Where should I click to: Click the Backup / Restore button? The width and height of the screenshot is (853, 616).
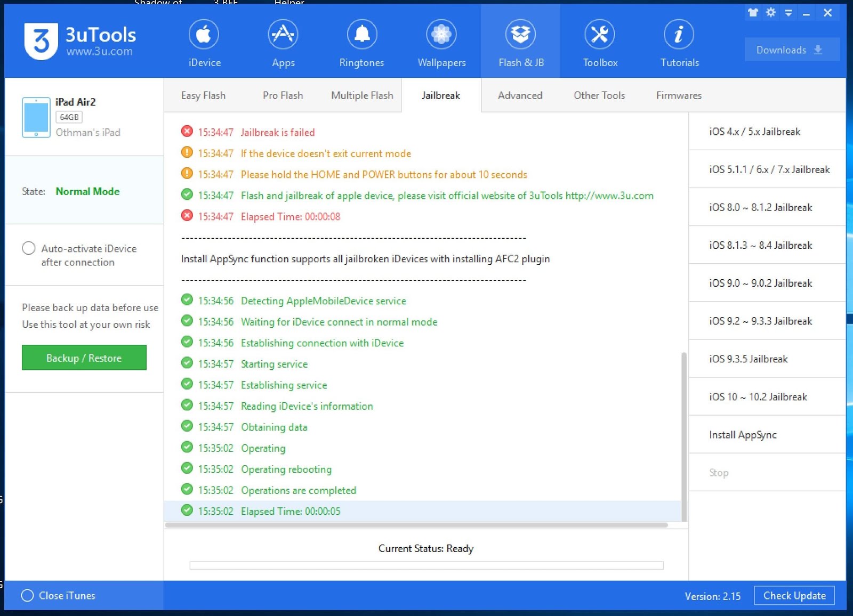[x=84, y=358]
